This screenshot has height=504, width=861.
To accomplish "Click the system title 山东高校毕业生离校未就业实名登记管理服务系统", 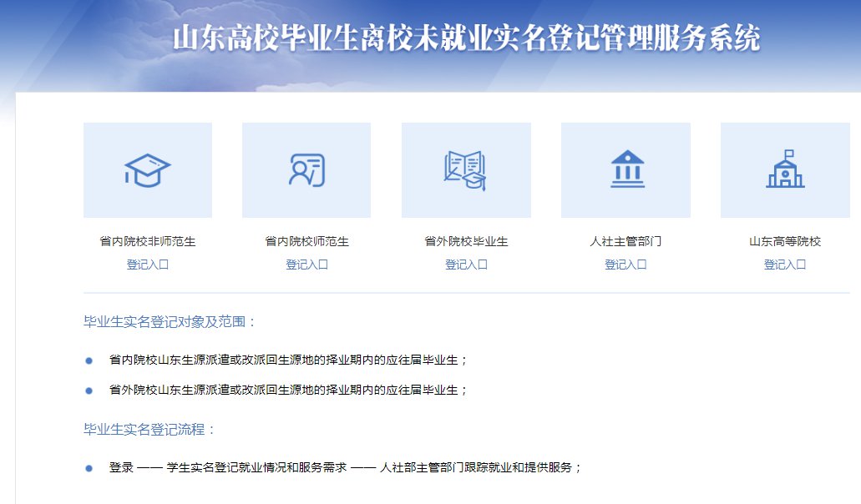I will click(467, 39).
